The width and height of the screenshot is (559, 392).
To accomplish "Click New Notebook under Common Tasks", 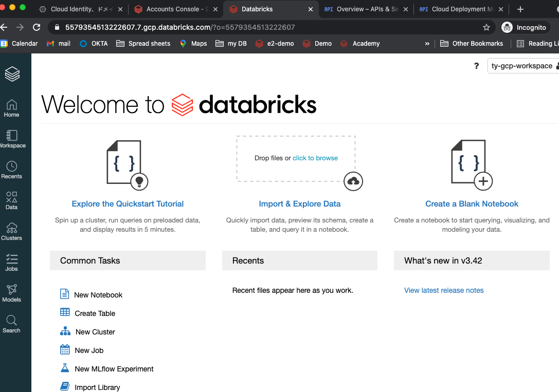I will click(98, 295).
